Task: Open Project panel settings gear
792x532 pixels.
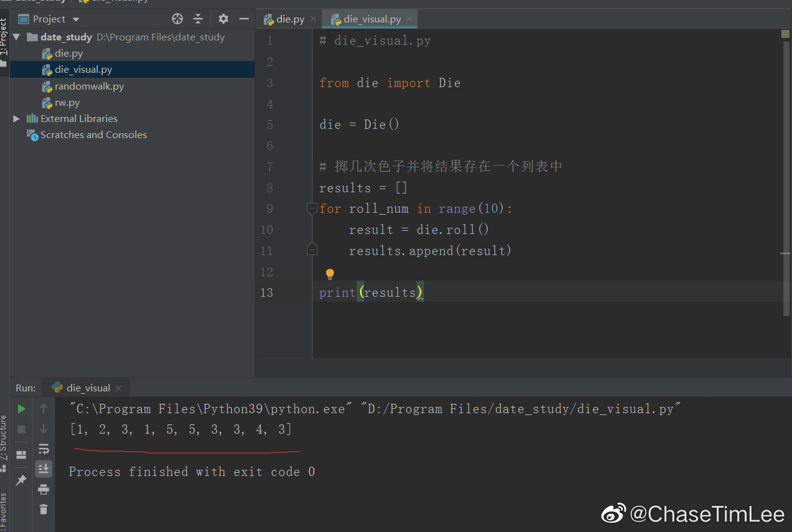Action: (224, 19)
